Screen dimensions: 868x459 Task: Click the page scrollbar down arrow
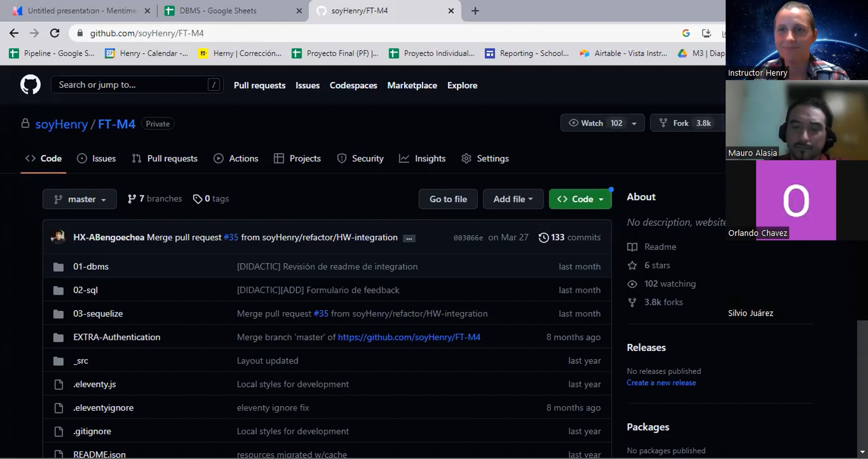862,452
